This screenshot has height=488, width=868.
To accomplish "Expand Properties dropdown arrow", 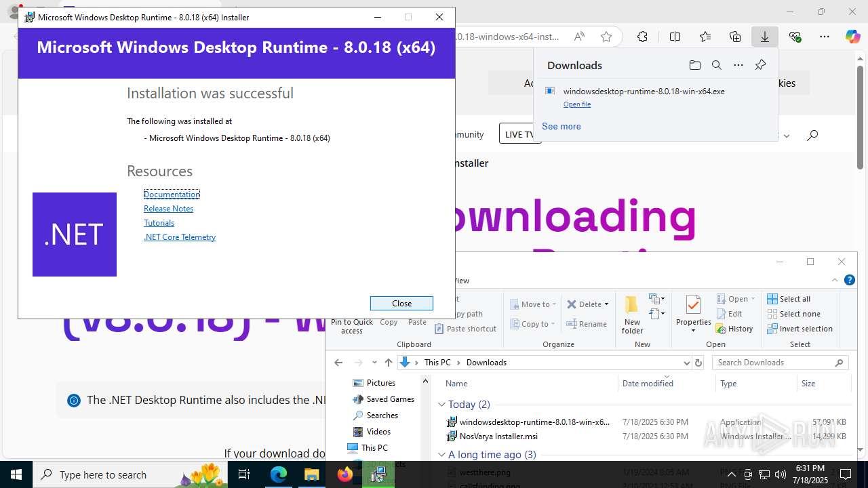I will click(693, 331).
